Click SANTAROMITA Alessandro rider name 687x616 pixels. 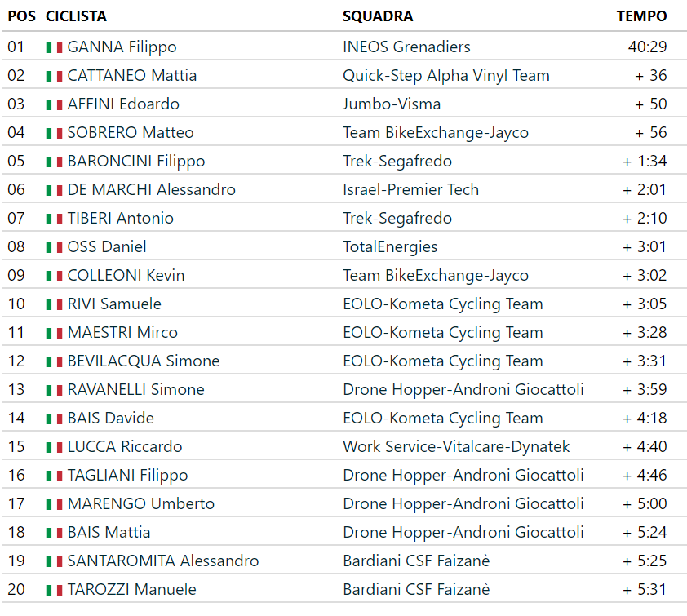163,561
